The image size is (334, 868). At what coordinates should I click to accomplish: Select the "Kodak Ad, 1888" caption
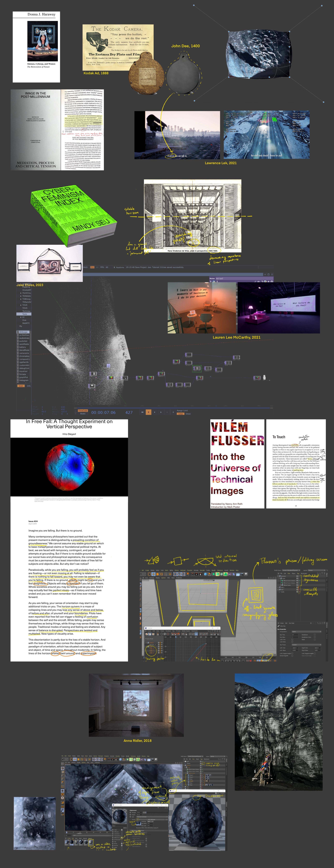tap(96, 73)
